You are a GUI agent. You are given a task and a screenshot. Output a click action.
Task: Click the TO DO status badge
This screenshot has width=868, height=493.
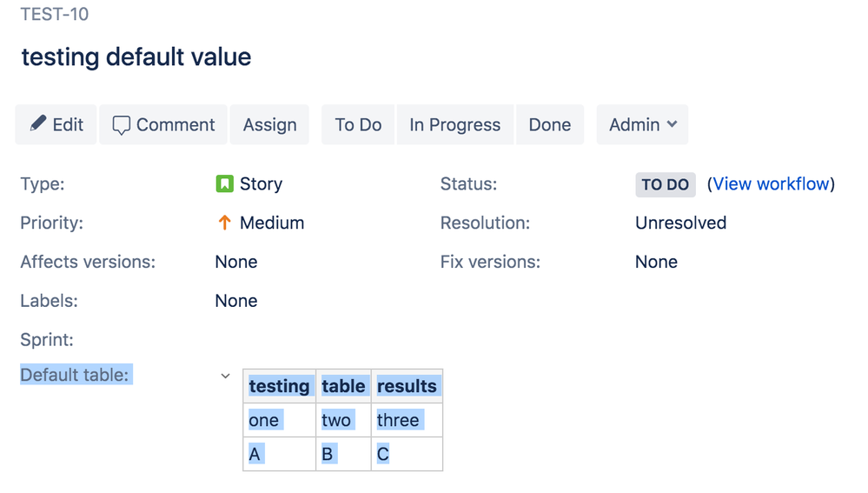[x=665, y=184]
